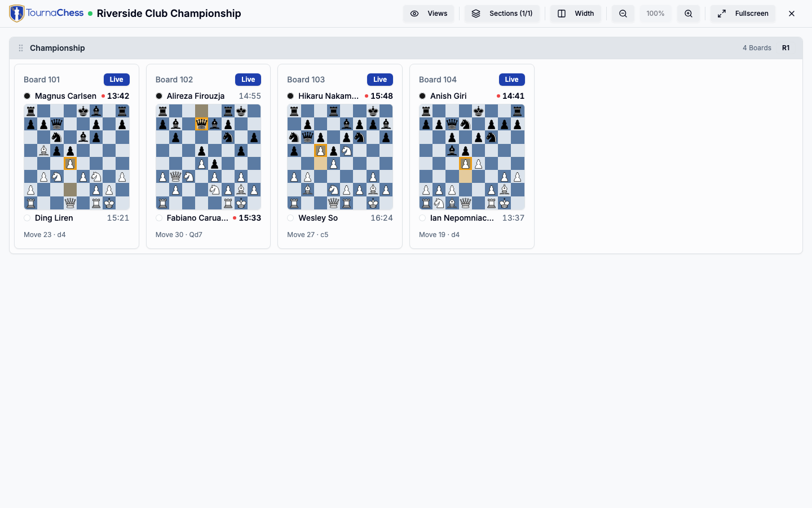Select the highlighted d4 pawn on Board 104
Image resolution: width=812 pixels, height=508 pixels.
465,164
